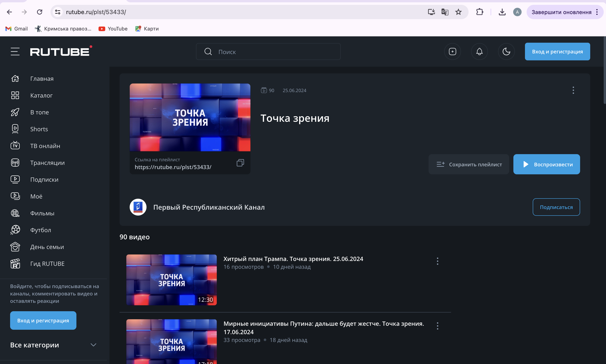This screenshot has height=364, width=606.
Task: Click the Гид RUTUBE clapperboard icon
Action: [x=15, y=264]
